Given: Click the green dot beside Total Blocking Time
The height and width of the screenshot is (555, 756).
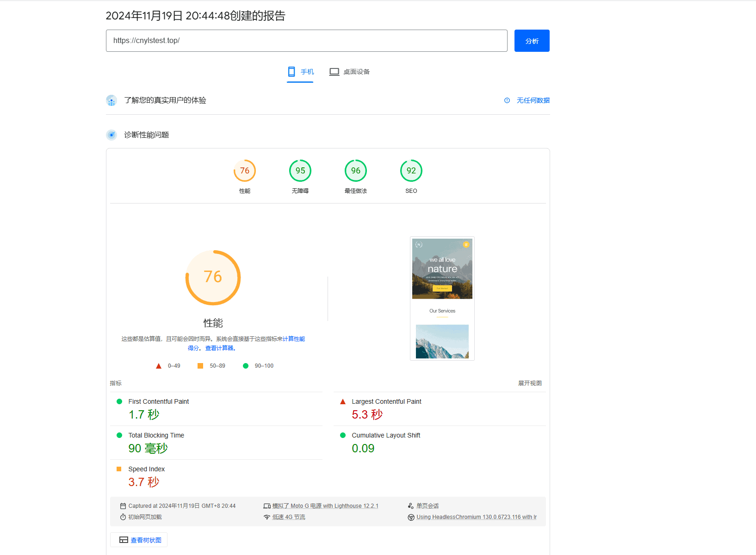Looking at the screenshot, I should (119, 435).
